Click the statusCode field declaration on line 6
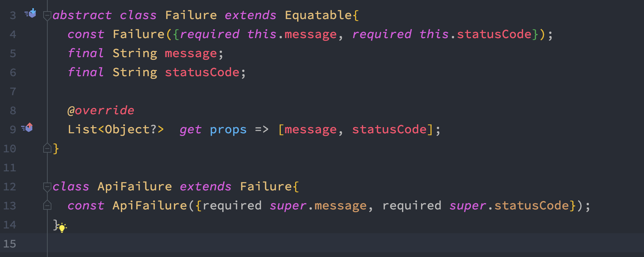 coord(202,72)
